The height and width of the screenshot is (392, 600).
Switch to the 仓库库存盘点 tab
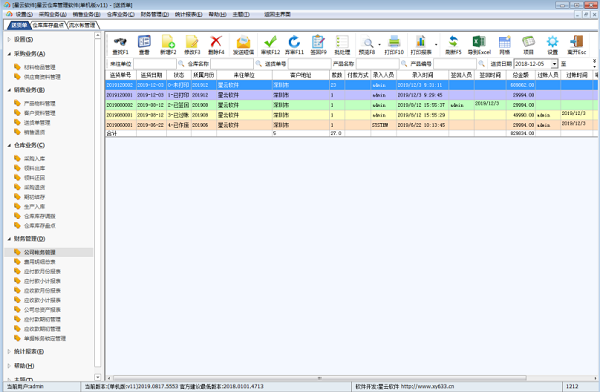[48, 25]
